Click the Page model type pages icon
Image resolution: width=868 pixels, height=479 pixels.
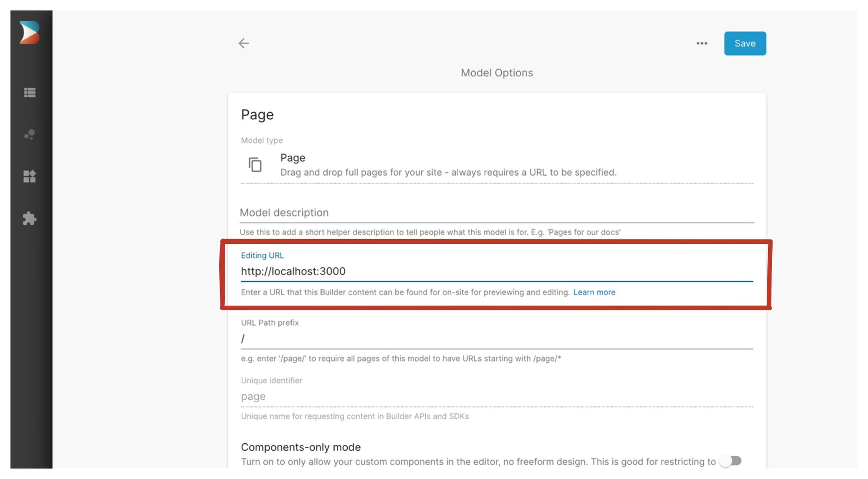(x=255, y=164)
